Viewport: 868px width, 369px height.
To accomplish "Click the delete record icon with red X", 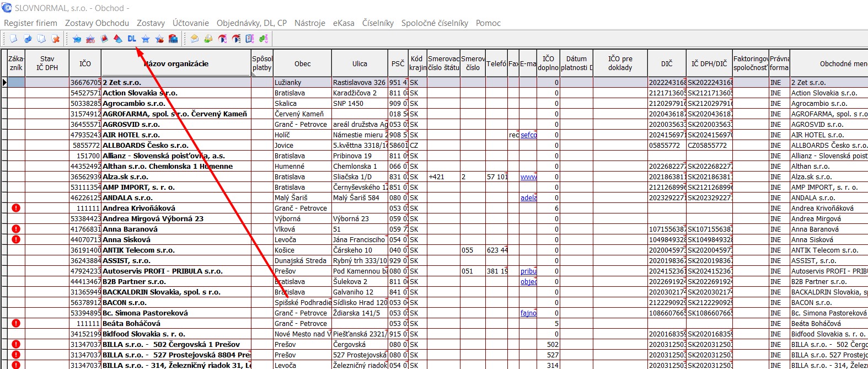I will [x=55, y=39].
